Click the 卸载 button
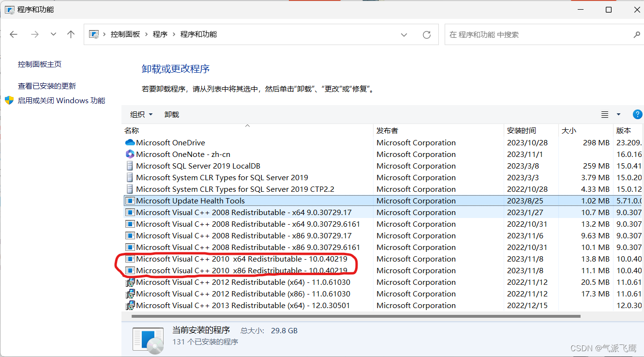Viewport: 644px width, 357px height. (172, 114)
